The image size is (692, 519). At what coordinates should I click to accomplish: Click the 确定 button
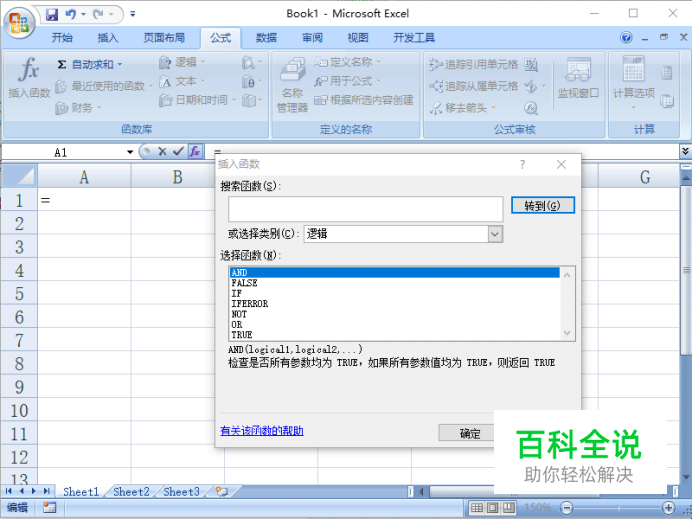469,433
